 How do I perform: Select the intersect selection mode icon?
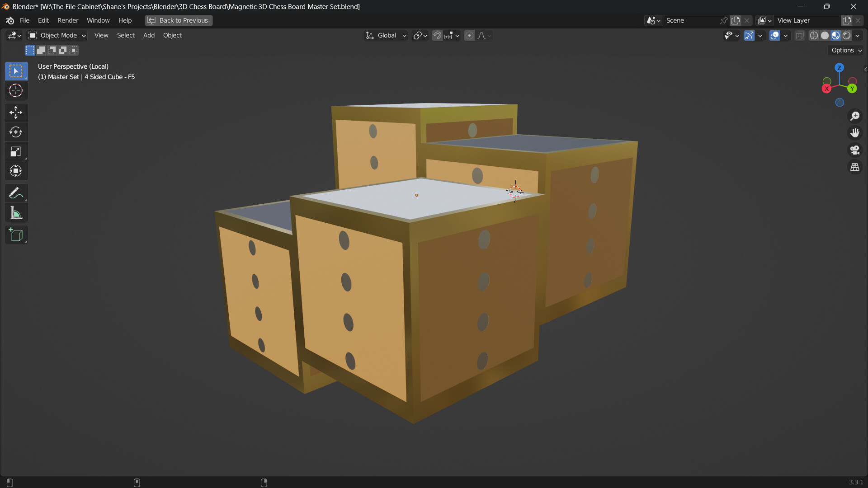(x=74, y=50)
